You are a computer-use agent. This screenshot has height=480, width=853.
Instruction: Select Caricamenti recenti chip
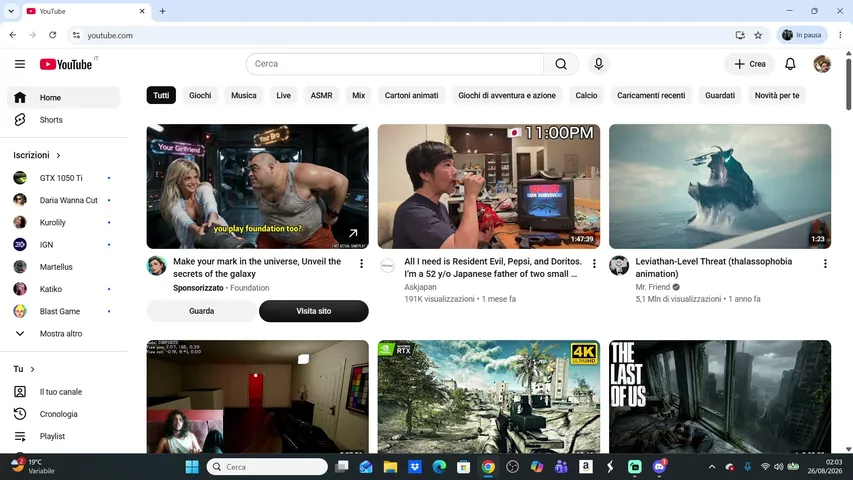point(651,95)
